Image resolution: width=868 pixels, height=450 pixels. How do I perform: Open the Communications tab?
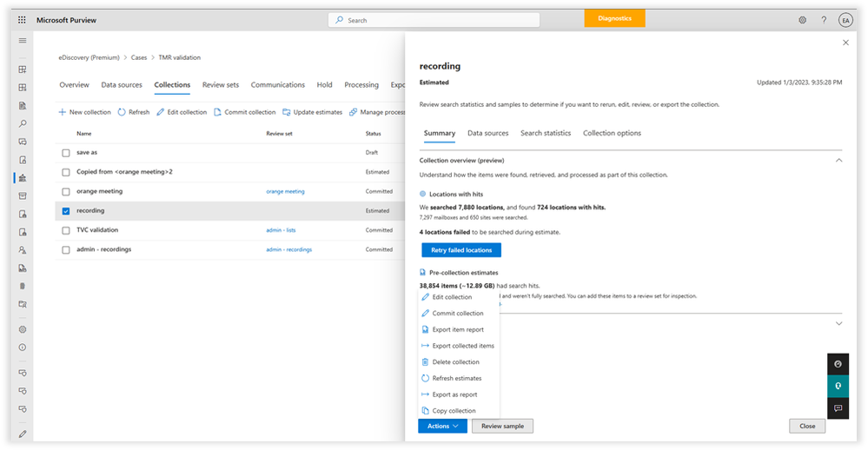point(278,84)
